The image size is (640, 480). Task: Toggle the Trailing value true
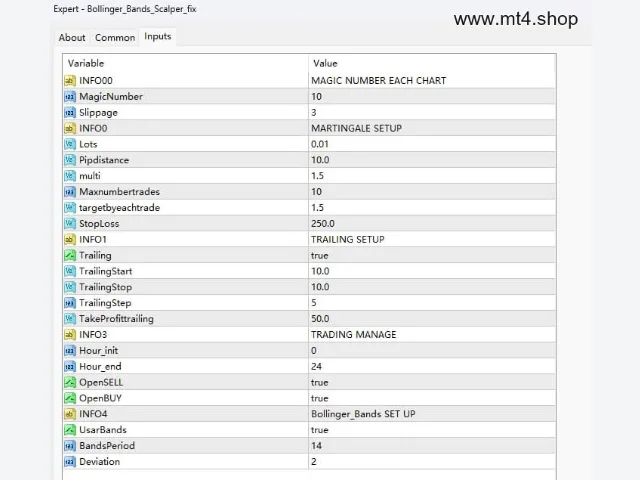pyautogui.click(x=320, y=256)
